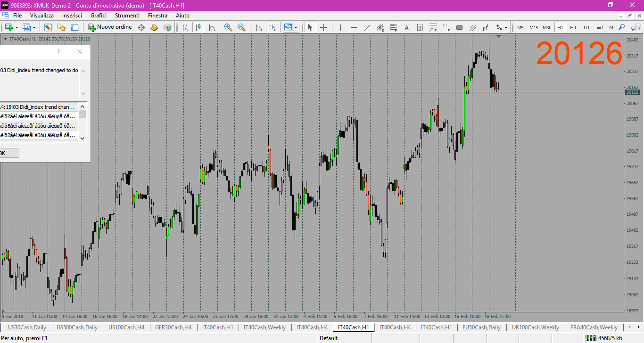Image resolution: width=644 pixels, height=343 pixels.
Task: Select the vertical line drawing tool
Action: 340,27
